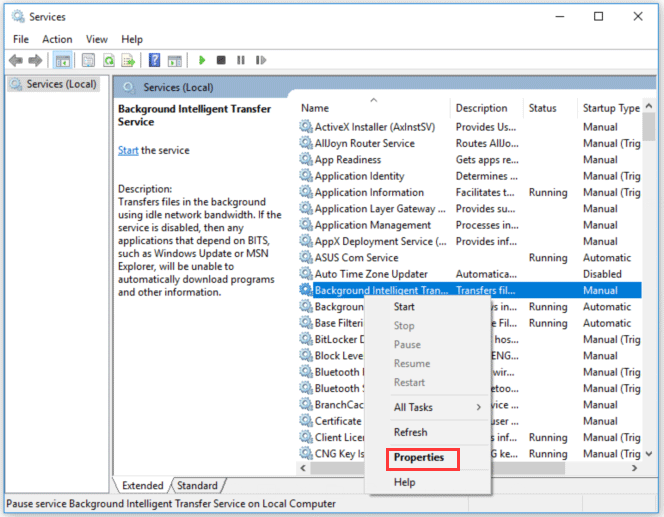Open the View menu
664x517 pixels.
[x=97, y=39]
